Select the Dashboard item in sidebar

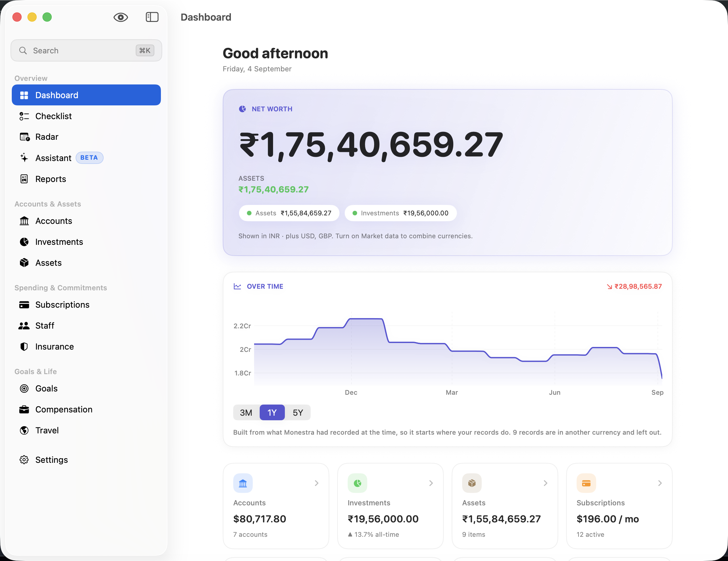86,95
